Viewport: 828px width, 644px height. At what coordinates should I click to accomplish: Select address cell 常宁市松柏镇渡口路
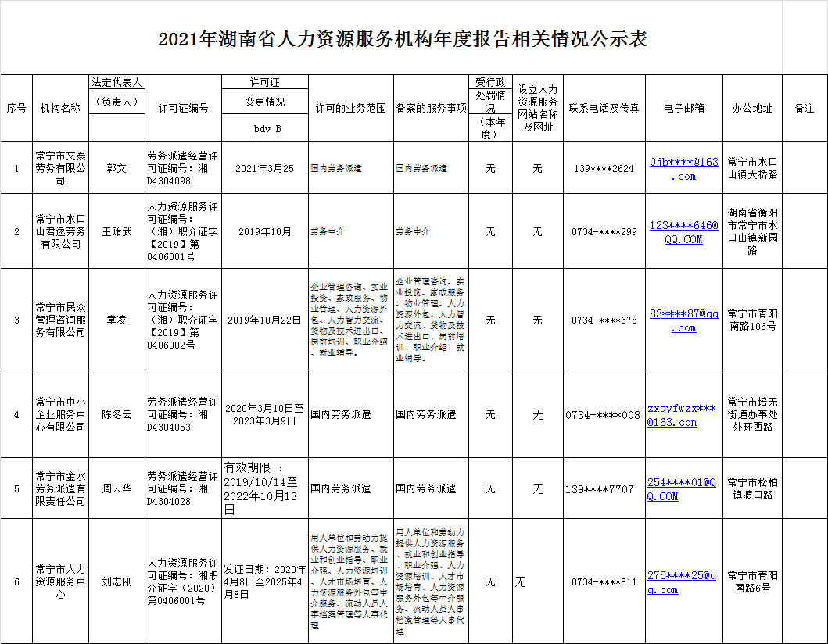tap(752, 488)
